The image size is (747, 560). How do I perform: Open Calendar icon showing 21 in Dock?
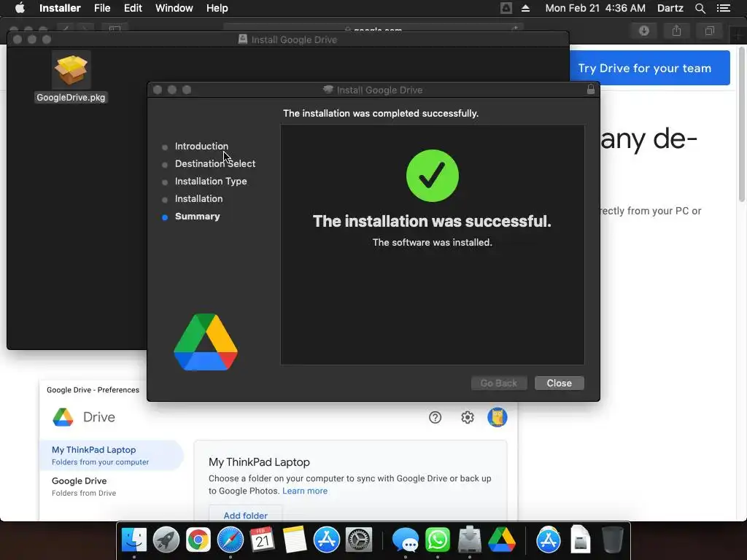(262, 540)
